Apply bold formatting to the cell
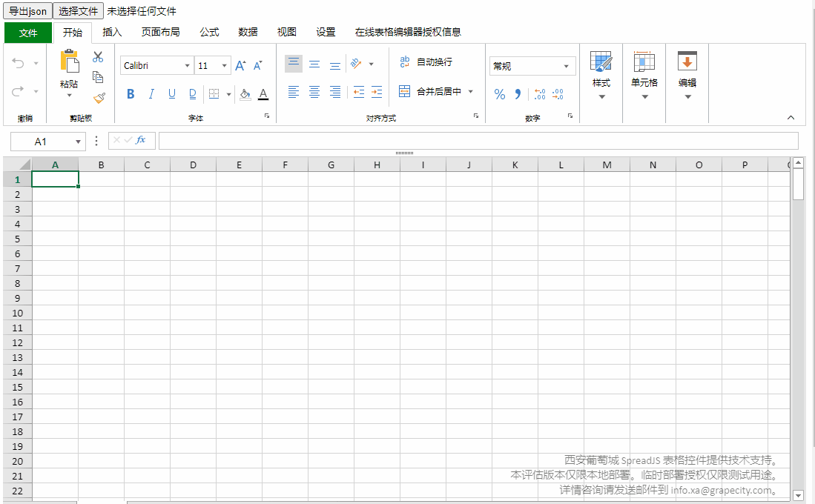 [131, 94]
